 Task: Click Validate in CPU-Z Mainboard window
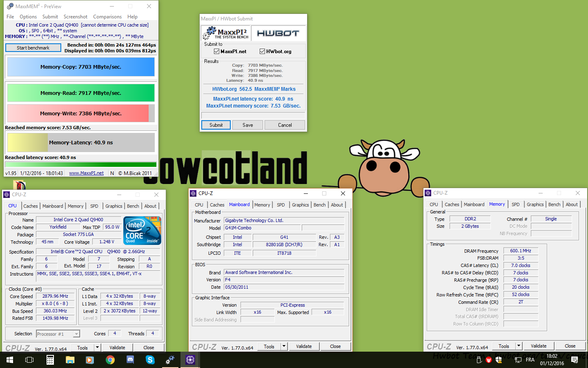[x=304, y=346]
